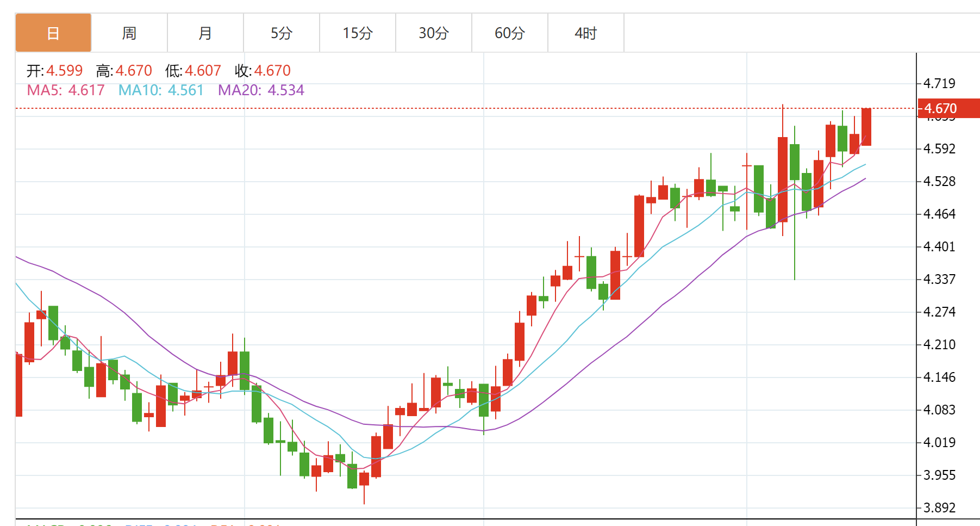The height and width of the screenshot is (526, 980).
Task: Show the 30分 chart tab
Action: [434, 33]
